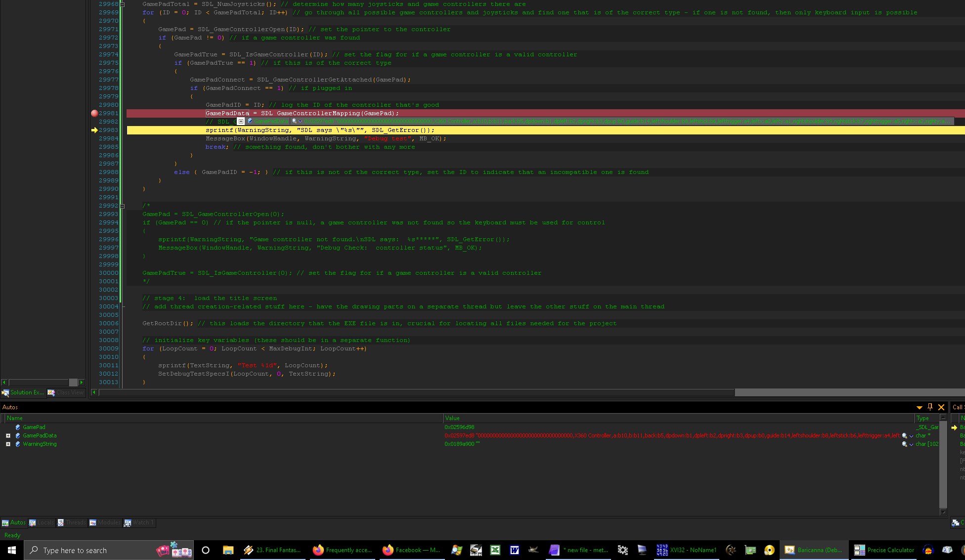Screen dimensions: 965x560
Task: Open the Autos window position dropdown
Action: (920, 407)
